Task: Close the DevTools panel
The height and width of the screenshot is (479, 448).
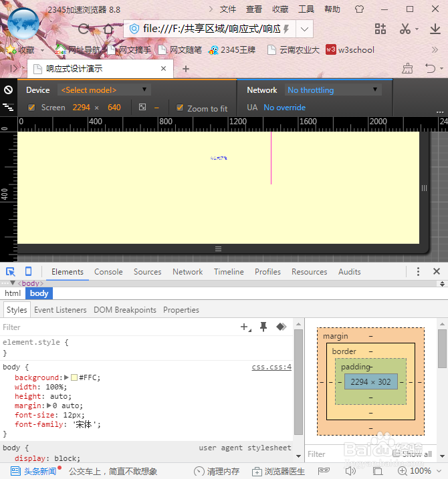Action: point(437,271)
